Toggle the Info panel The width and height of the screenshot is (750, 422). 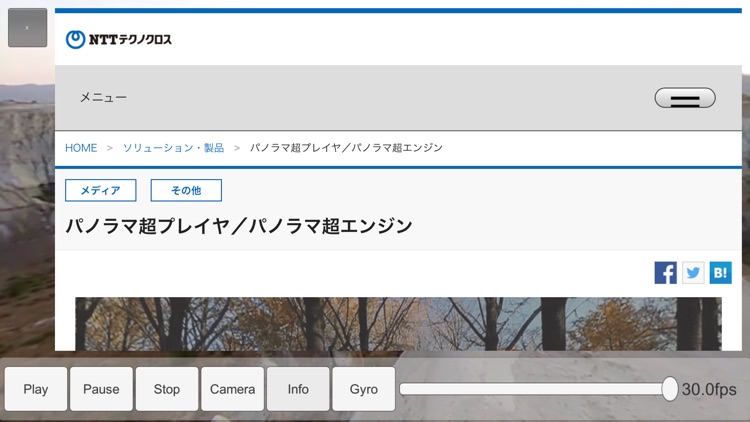[x=298, y=389]
